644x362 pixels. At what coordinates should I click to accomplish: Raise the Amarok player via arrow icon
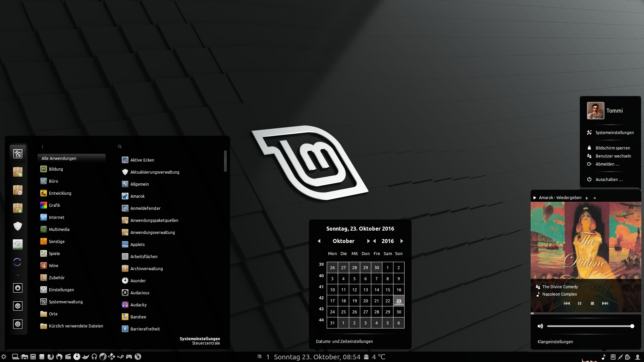[x=587, y=198]
